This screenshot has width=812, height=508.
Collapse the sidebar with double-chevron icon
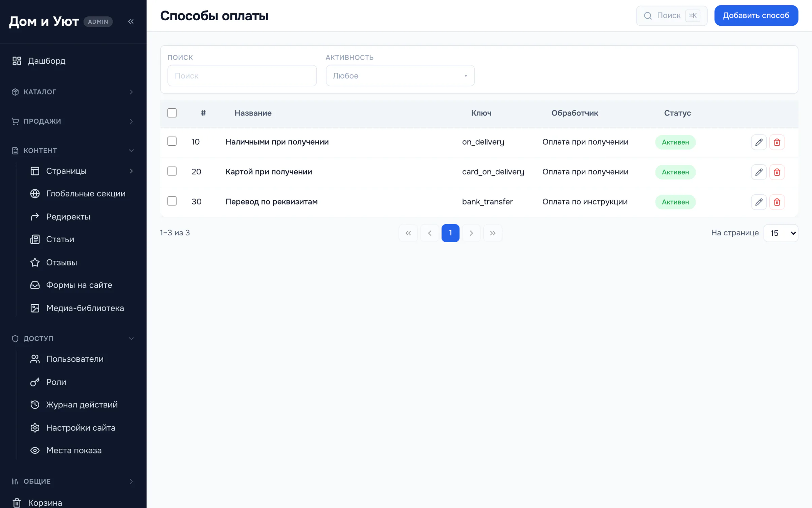tap(131, 22)
